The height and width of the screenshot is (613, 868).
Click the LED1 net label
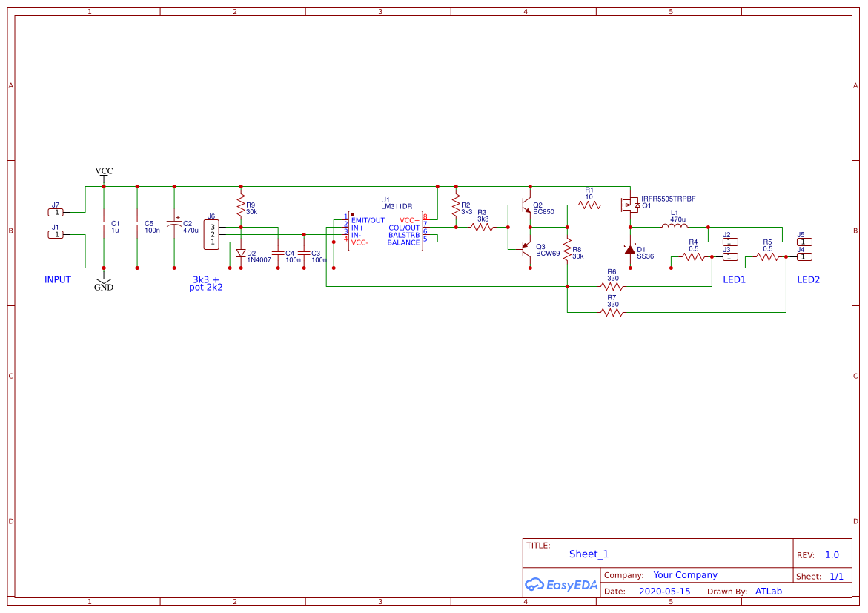point(736,279)
